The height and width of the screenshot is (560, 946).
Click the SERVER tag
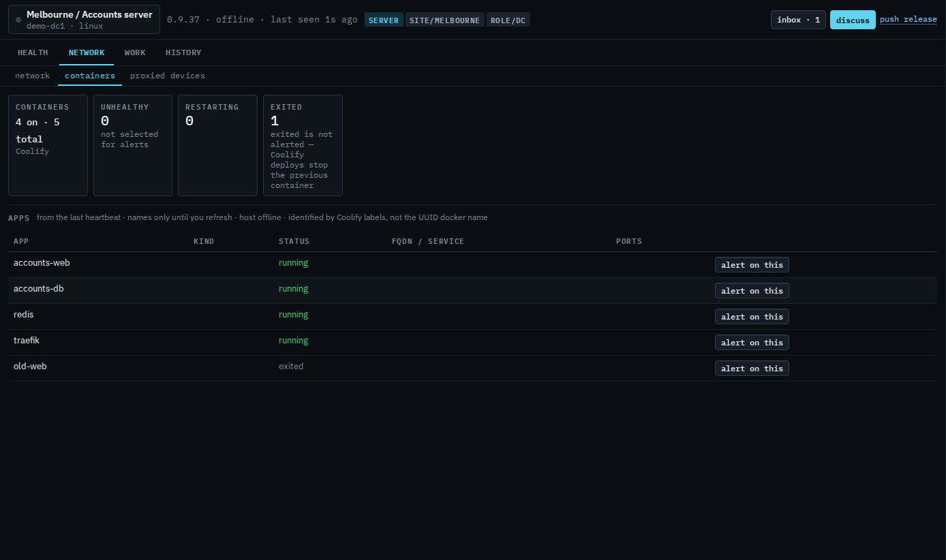(x=384, y=20)
